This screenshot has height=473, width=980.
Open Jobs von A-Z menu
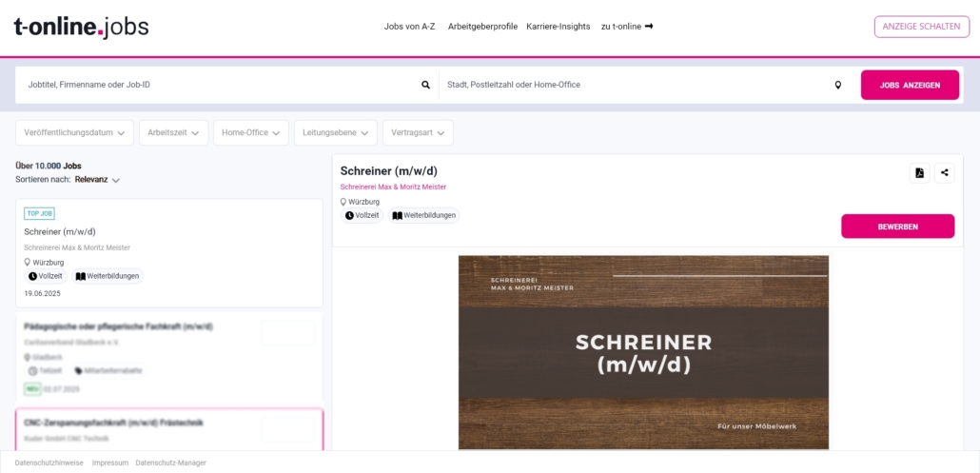[409, 27]
